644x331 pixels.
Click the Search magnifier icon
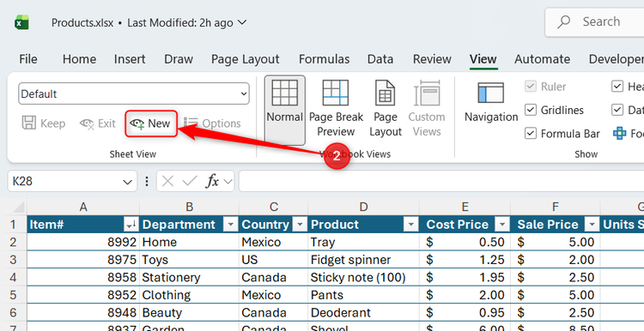[x=564, y=21]
